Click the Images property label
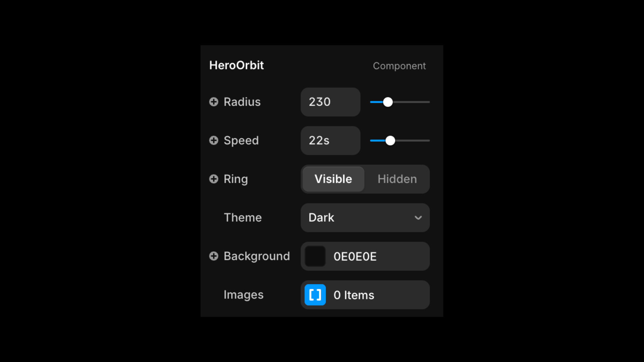The height and width of the screenshot is (362, 644). [x=244, y=295]
